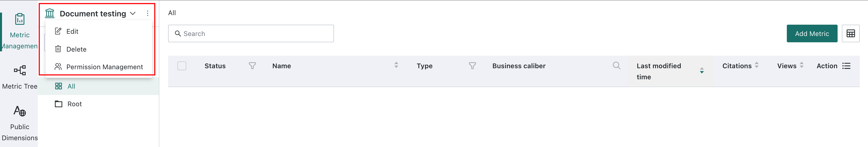
Task: Sort by Views count
Action: click(802, 65)
